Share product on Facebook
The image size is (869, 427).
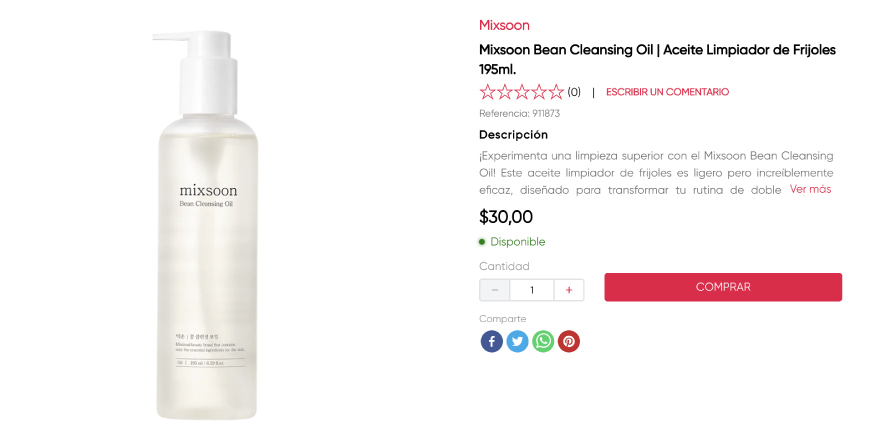pos(491,341)
